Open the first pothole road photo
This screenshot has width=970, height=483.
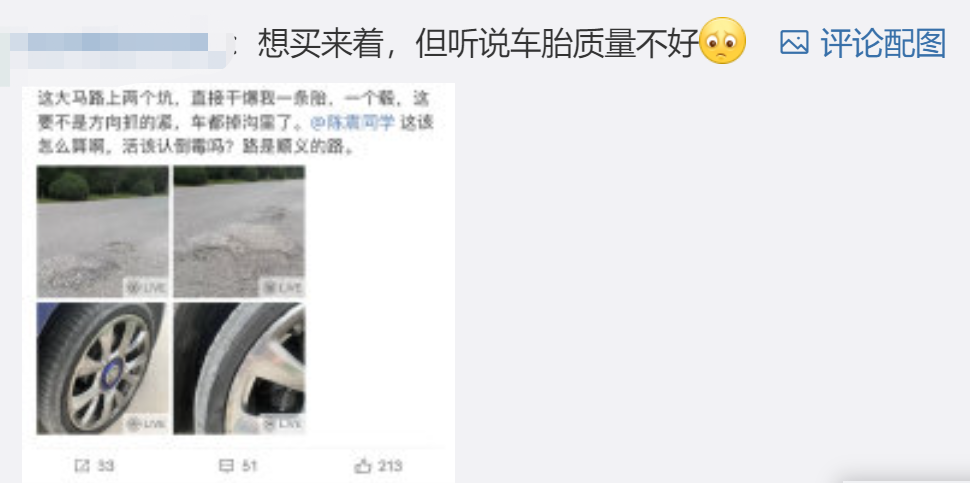pos(102,231)
